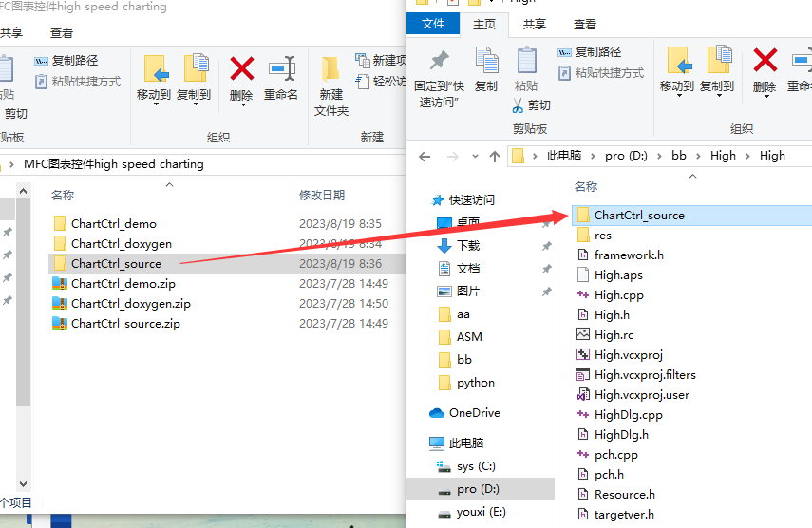
Task: Sort by 修改日期 column in left window
Action: pyautogui.click(x=322, y=196)
